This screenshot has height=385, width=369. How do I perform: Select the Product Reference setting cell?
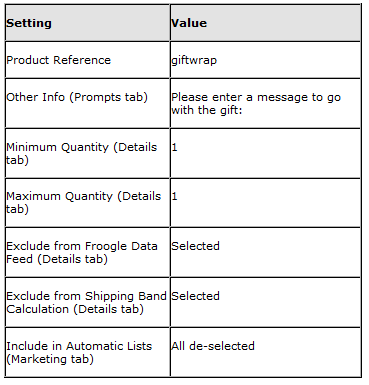87,60
